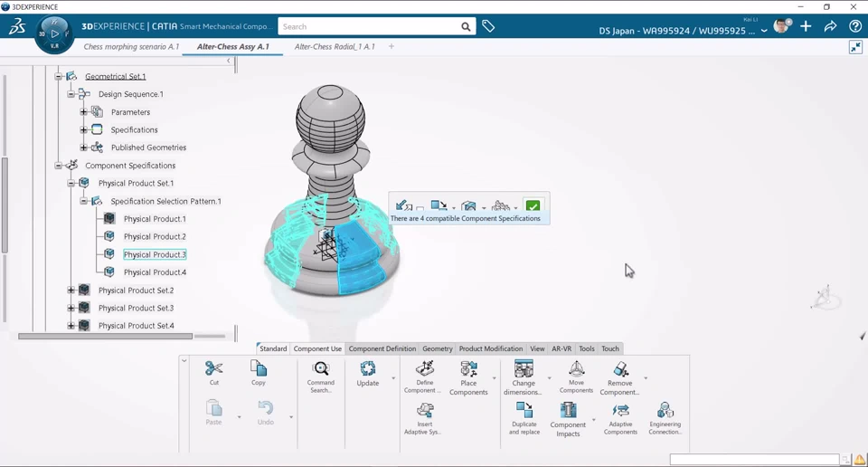Click the blue square arrow icon in the context toolbar
This screenshot has width=868, height=467.
pyautogui.click(x=439, y=206)
